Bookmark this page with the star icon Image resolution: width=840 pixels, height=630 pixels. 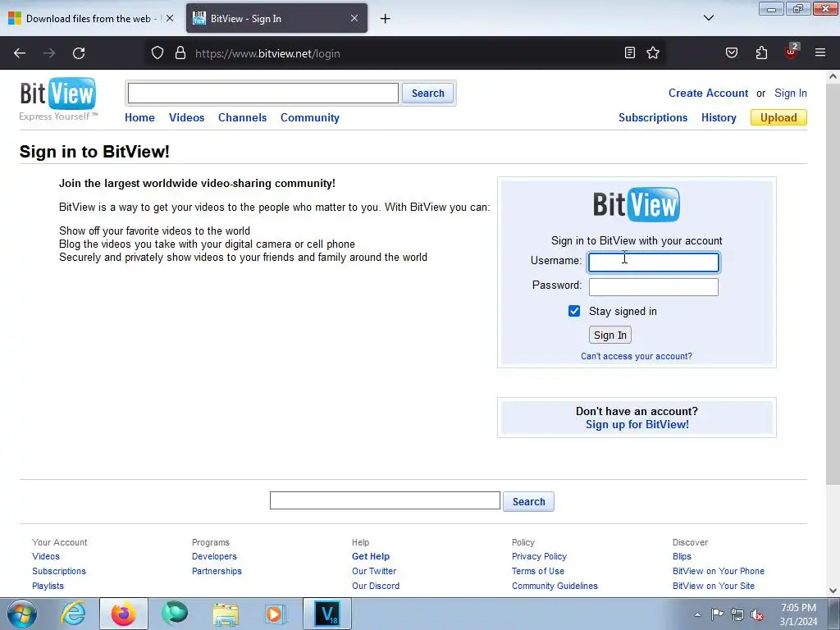(653, 52)
